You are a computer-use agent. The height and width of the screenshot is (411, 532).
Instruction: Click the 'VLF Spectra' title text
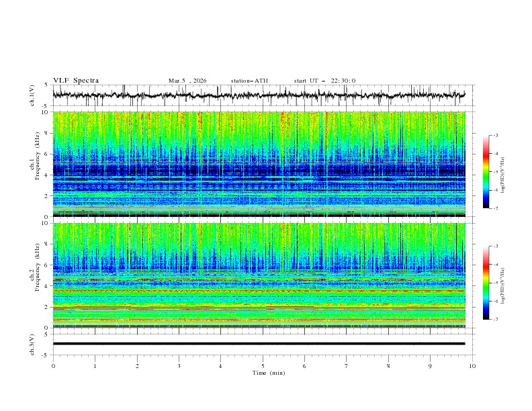76,81
